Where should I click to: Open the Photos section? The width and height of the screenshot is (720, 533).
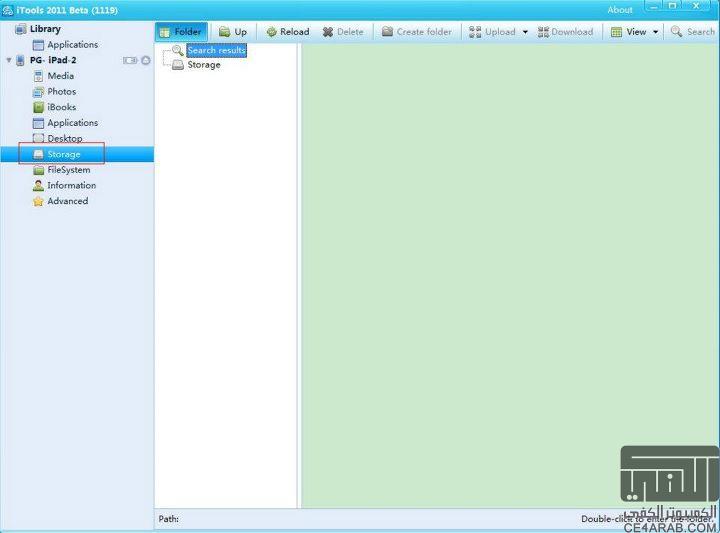click(62, 91)
